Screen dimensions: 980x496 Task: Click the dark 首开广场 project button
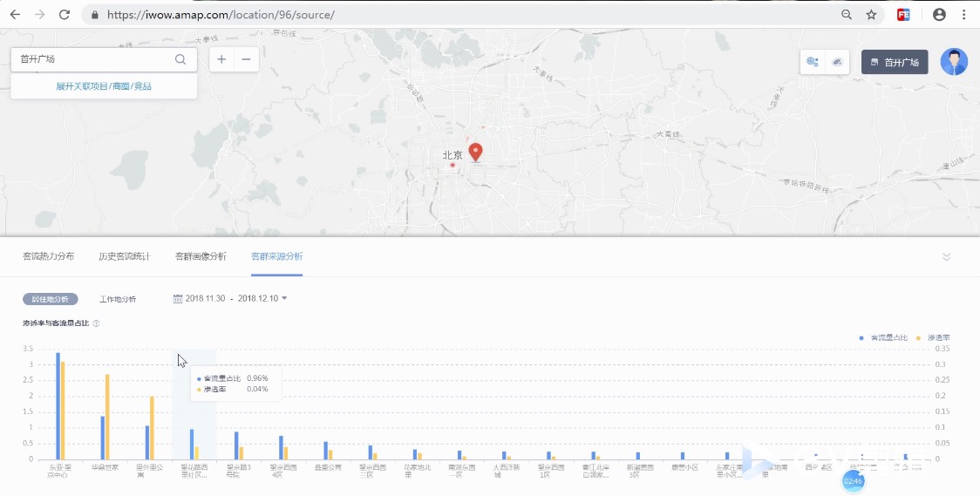tap(895, 62)
